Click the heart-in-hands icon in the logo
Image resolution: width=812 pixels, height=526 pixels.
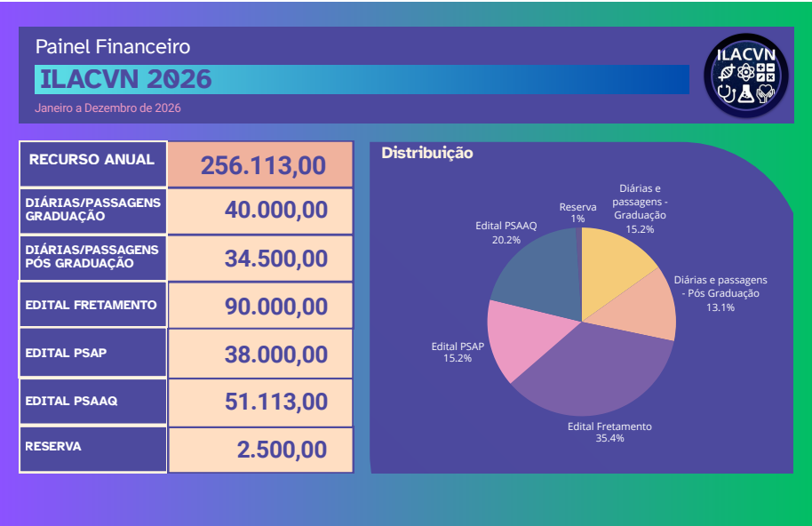766,93
